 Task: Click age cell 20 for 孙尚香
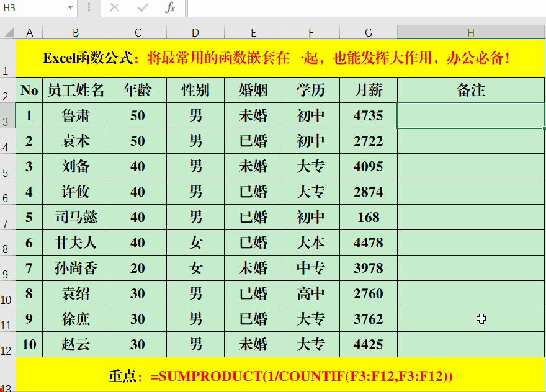click(x=138, y=268)
